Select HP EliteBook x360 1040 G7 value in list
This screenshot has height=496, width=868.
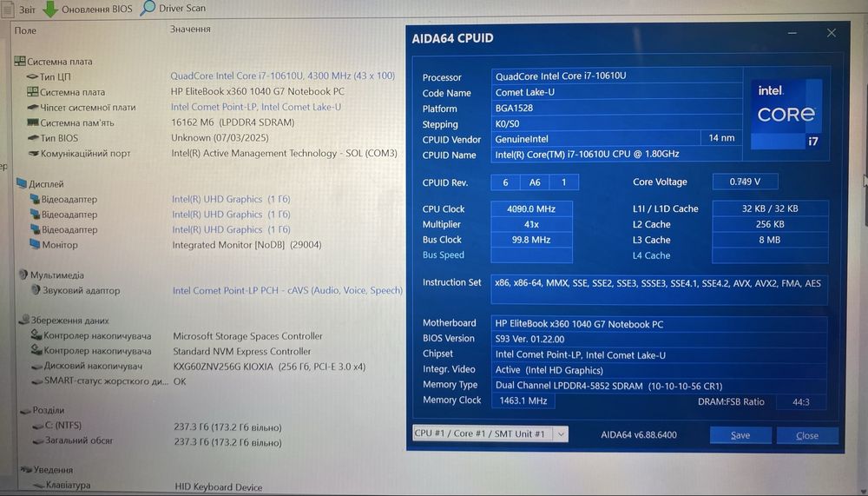point(258,91)
